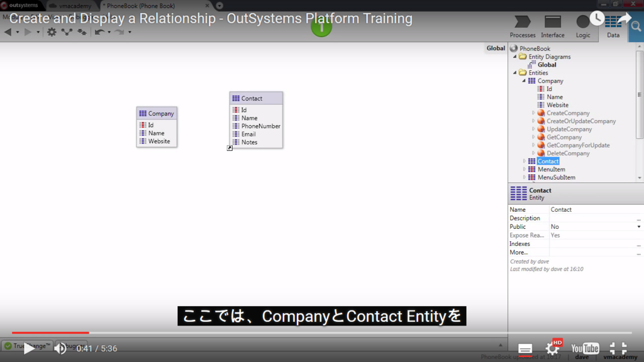Select GetCompany action in tree
The width and height of the screenshot is (644, 362).
point(564,137)
